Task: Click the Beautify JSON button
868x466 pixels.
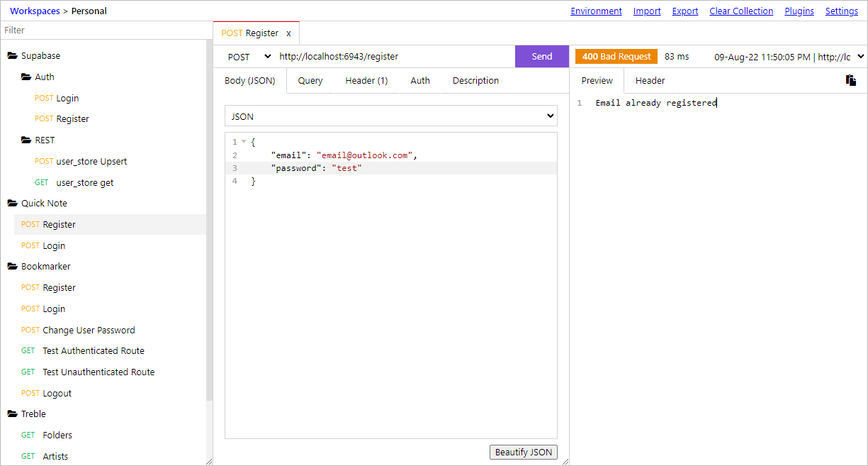Action: pos(524,453)
